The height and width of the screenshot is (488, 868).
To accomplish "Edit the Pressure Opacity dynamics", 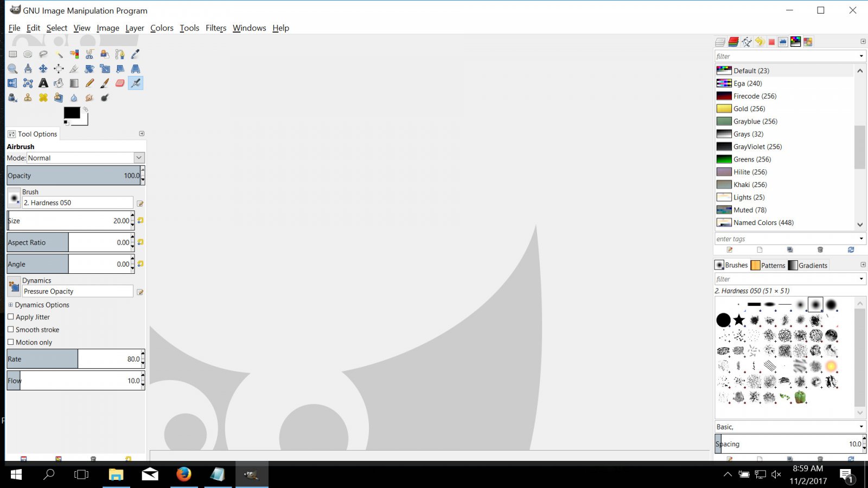I will (x=140, y=292).
